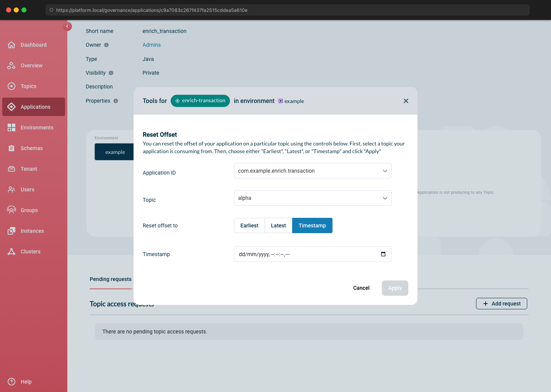Open the Schemas page from the sidebar
This screenshot has height=392, width=551.
pos(31,148)
